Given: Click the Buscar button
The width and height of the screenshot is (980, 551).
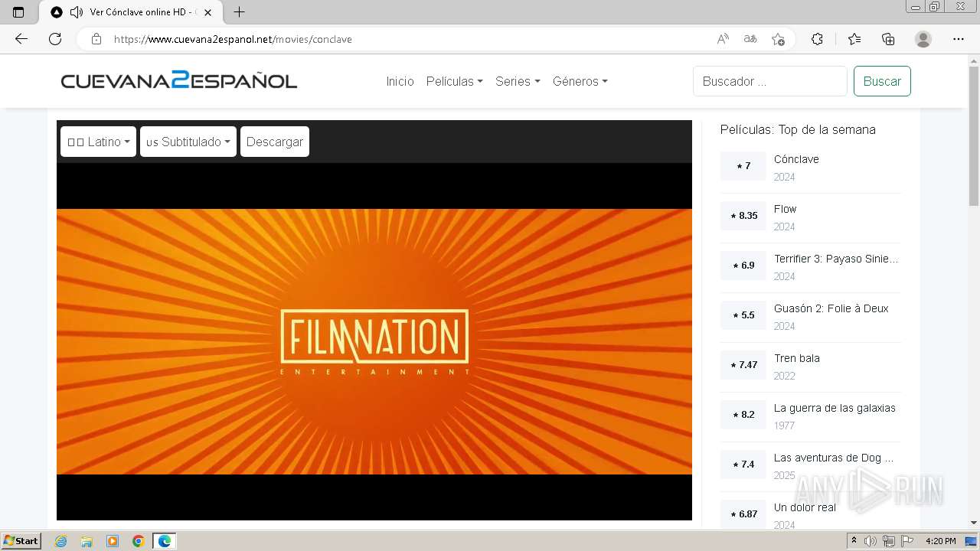Looking at the screenshot, I should (x=882, y=81).
